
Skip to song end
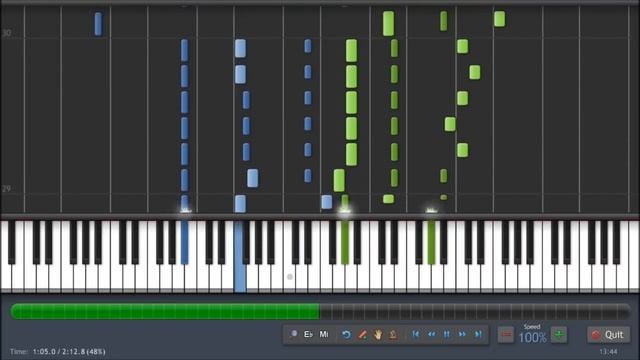tap(478, 334)
